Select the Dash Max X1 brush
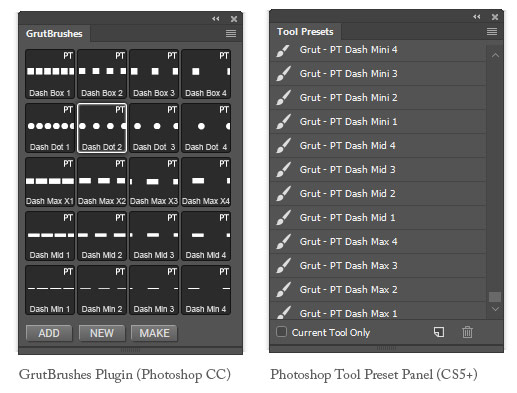The width and height of the screenshot is (517, 393). coord(50,182)
